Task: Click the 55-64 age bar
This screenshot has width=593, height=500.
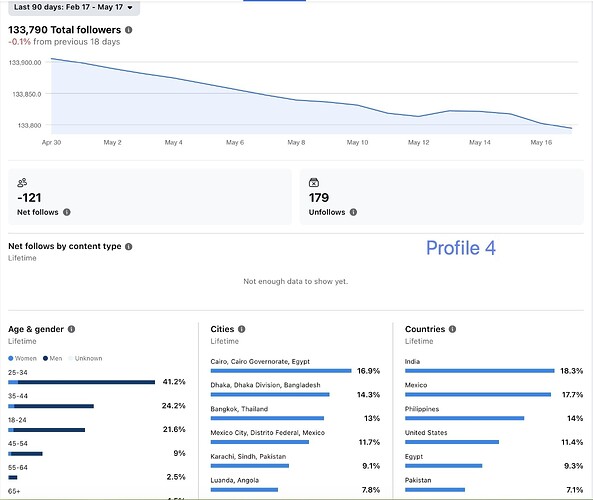Action: pos(13,478)
